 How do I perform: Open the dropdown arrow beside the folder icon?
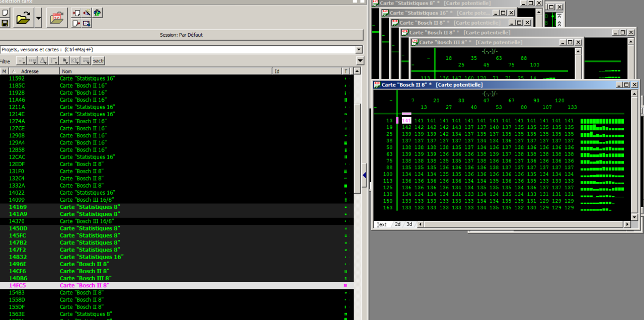point(38,19)
